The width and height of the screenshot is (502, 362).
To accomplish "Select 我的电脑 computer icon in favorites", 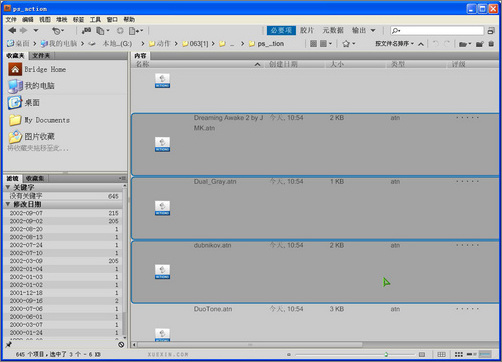I will [15, 86].
